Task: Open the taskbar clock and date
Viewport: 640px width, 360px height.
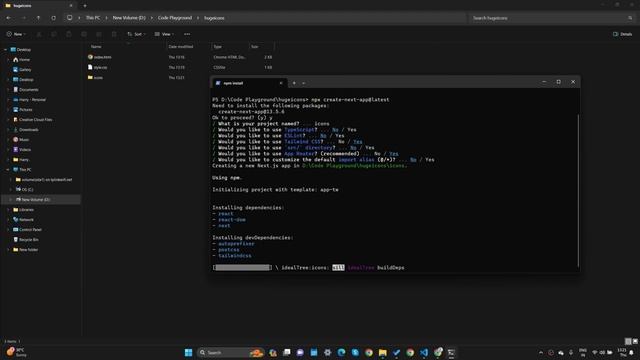Action: (622, 352)
